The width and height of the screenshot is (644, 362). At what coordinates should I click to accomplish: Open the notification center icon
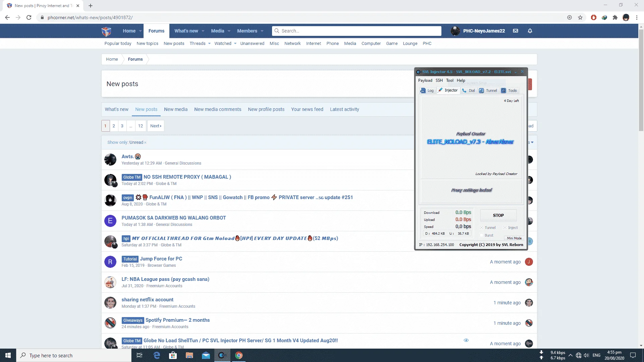click(633, 355)
